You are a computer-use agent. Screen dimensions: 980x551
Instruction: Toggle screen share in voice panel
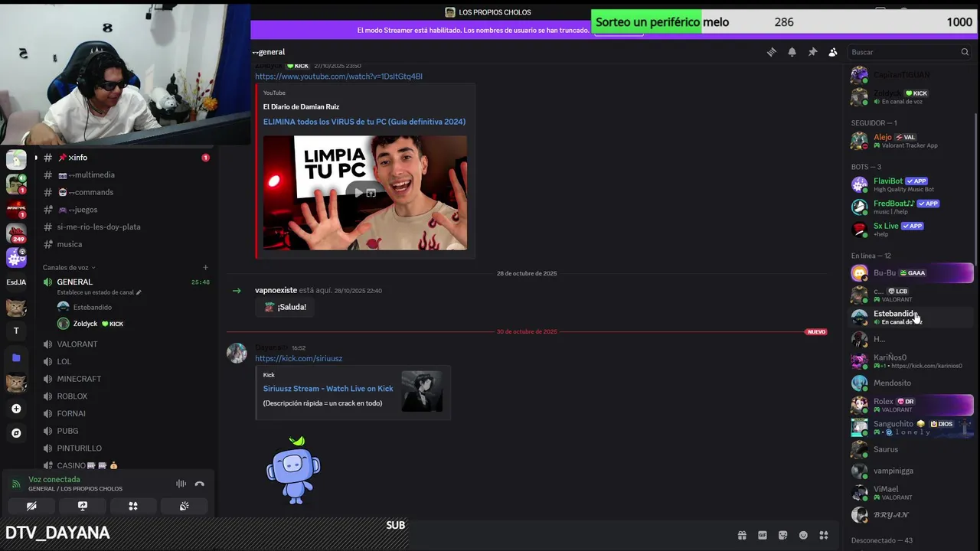[x=83, y=506]
